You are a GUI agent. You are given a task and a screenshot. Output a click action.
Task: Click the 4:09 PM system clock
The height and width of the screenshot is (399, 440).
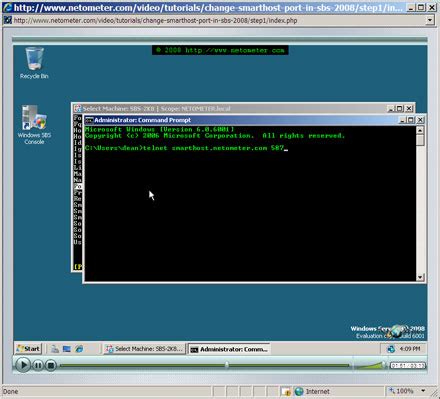(410, 349)
